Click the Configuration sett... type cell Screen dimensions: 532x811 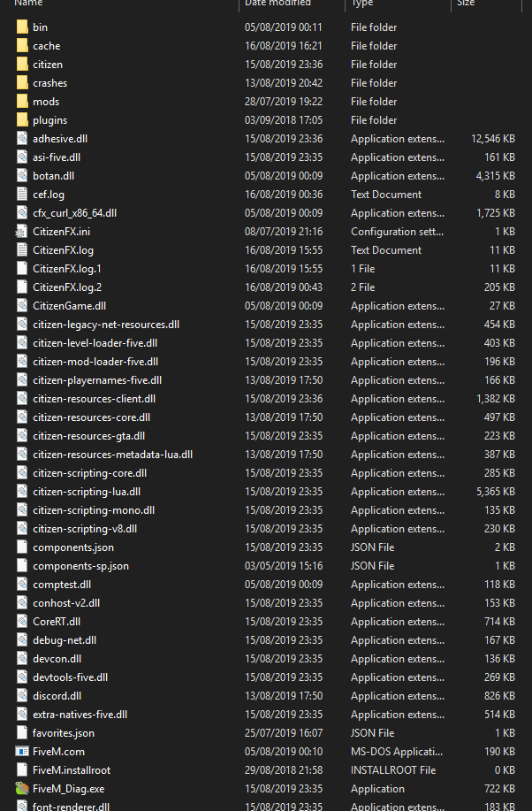(x=397, y=232)
